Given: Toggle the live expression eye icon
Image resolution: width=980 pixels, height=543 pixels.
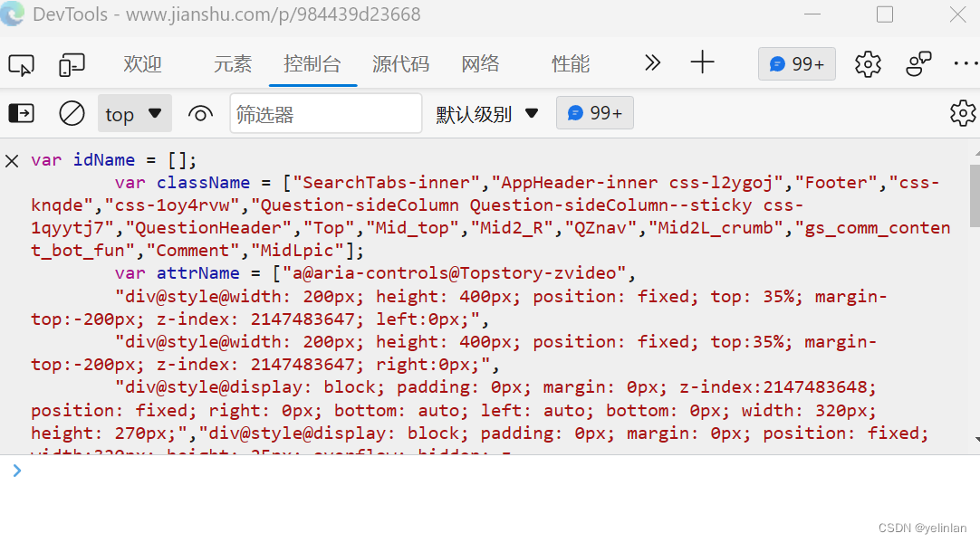Looking at the screenshot, I should (200, 113).
